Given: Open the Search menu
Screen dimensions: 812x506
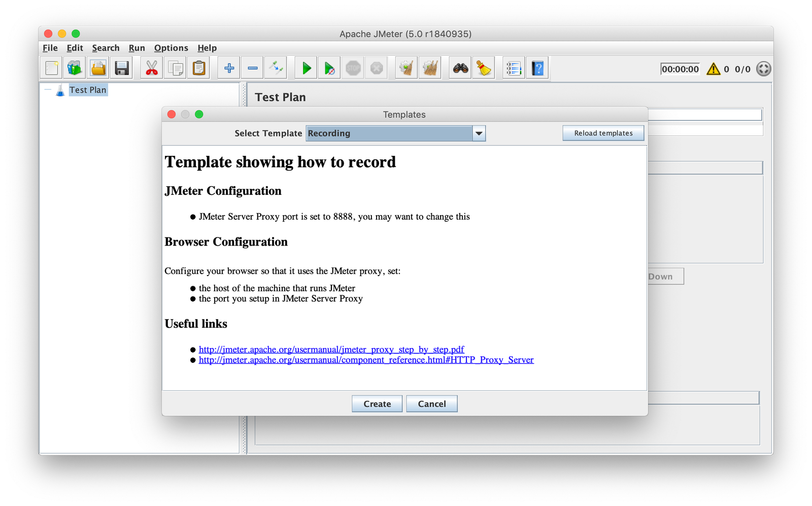Looking at the screenshot, I should tap(106, 48).
